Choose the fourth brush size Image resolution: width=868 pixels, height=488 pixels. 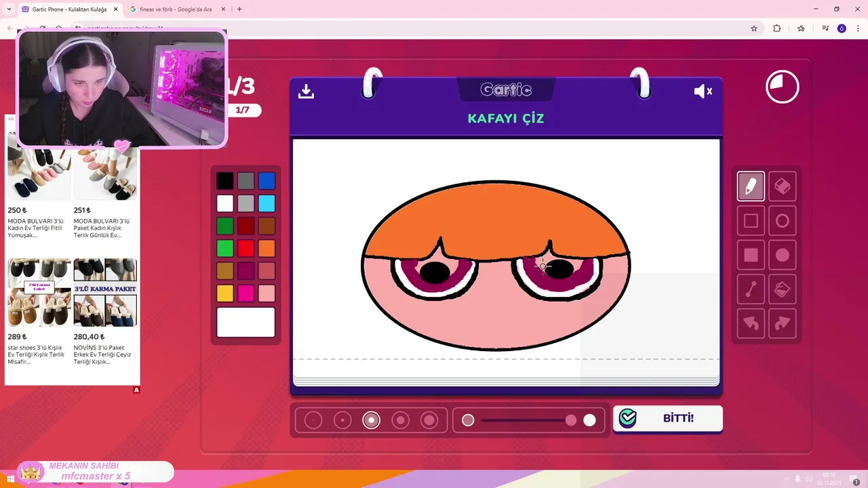[400, 420]
